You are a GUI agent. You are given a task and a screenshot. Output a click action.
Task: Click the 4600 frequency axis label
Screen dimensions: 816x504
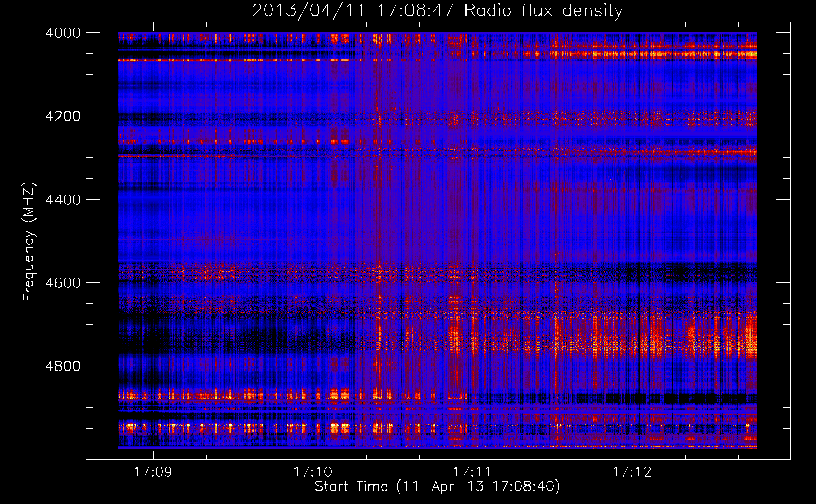pyautogui.click(x=63, y=283)
